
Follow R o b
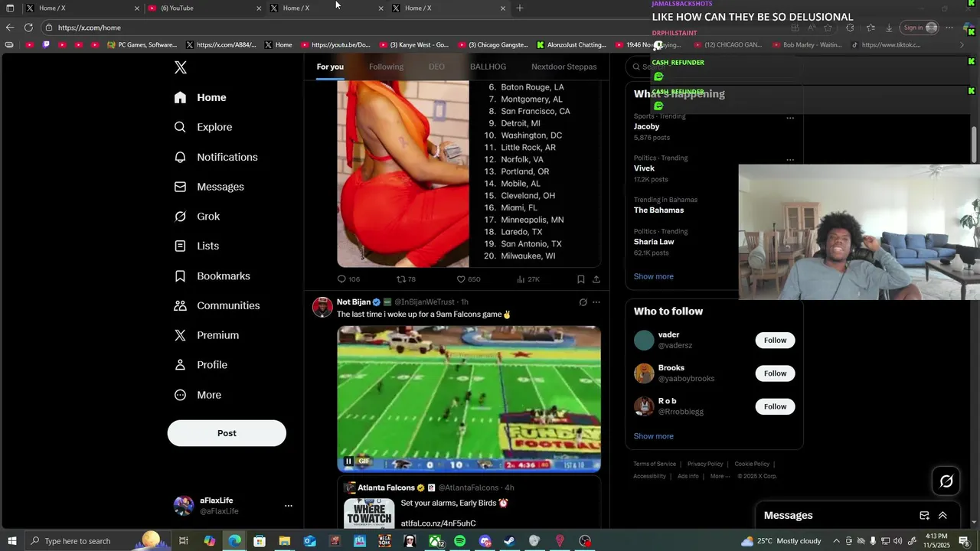775,406
